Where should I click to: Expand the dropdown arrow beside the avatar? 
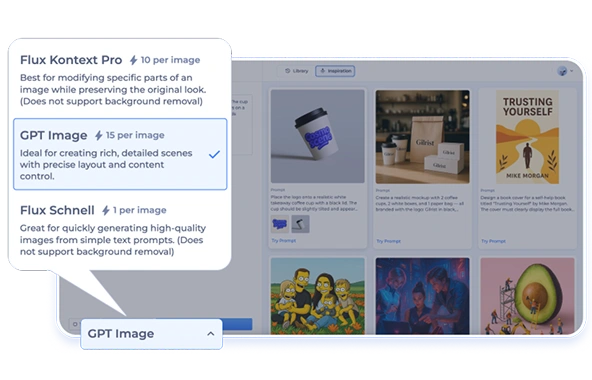coord(572,71)
